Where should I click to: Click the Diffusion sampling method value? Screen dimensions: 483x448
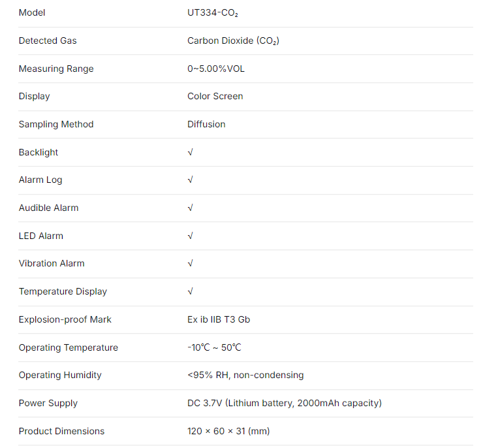click(x=206, y=124)
